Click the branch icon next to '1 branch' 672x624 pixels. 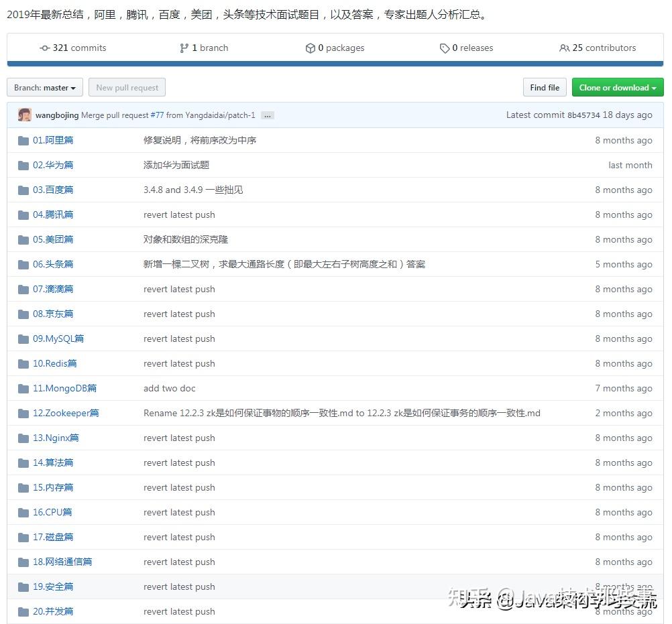183,48
